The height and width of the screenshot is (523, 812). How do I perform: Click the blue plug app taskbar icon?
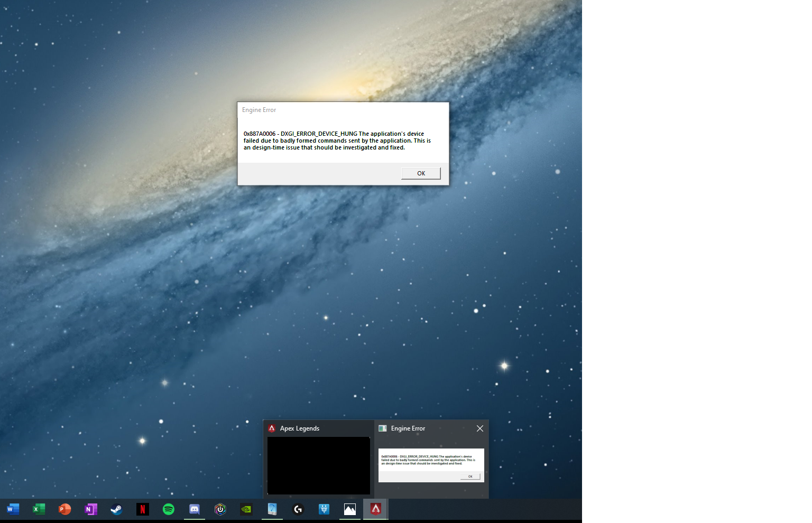click(x=324, y=509)
